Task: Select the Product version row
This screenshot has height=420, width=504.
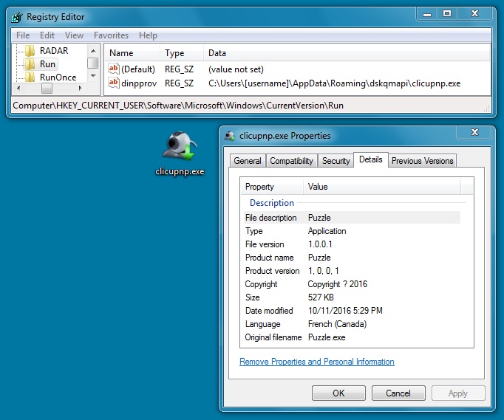Action: pyautogui.click(x=353, y=271)
